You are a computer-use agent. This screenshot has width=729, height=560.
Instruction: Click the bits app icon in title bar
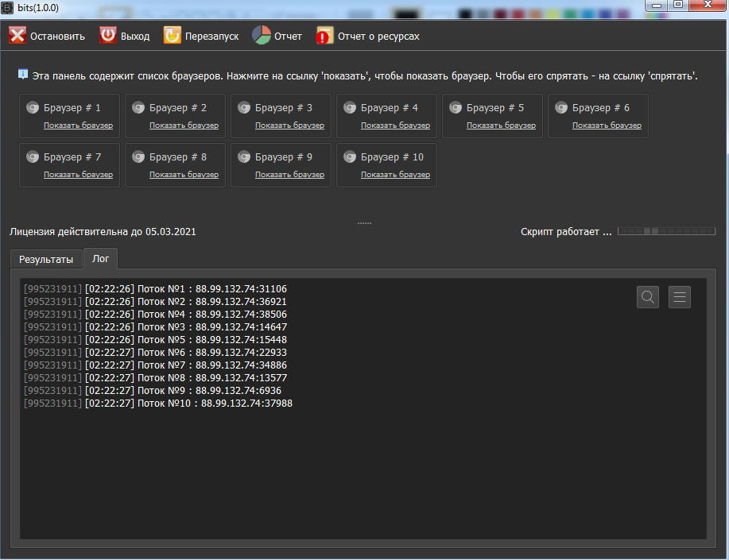pyautogui.click(x=7, y=8)
